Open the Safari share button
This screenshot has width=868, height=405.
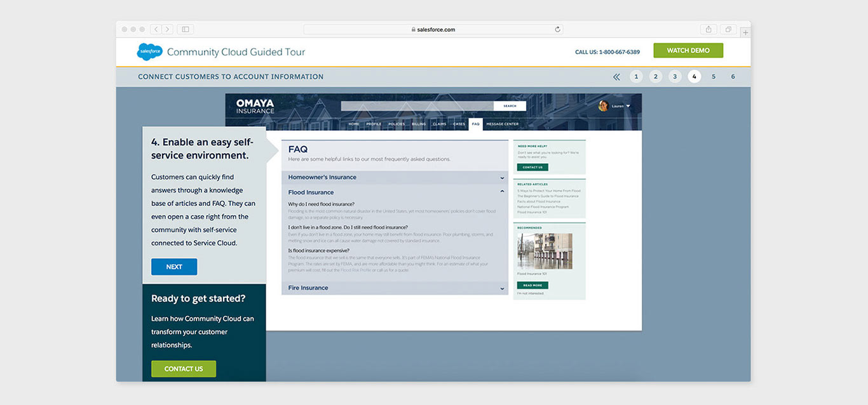click(709, 29)
